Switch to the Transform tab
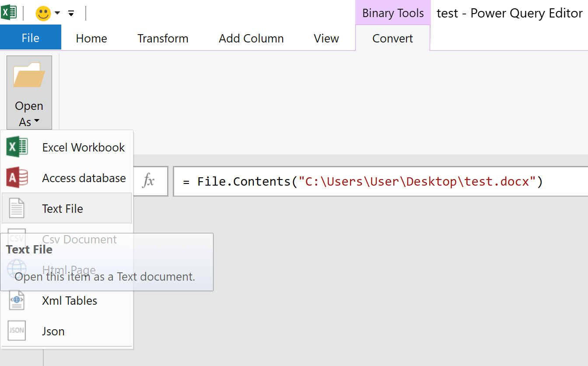This screenshot has width=588, height=366. (163, 39)
